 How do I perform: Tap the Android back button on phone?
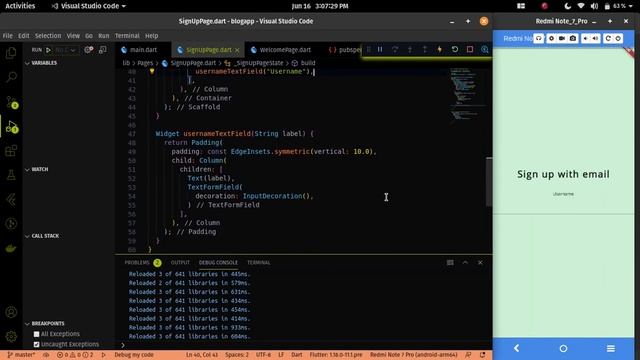516,348
